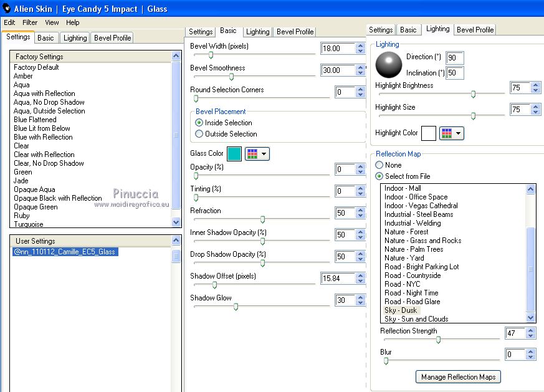Open the Edit menu

(x=9, y=22)
